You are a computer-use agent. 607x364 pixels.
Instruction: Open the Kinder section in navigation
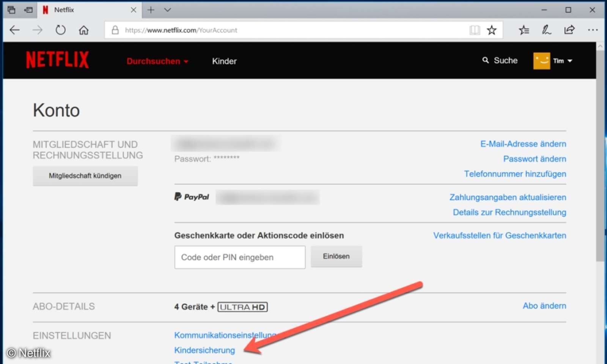coord(224,61)
